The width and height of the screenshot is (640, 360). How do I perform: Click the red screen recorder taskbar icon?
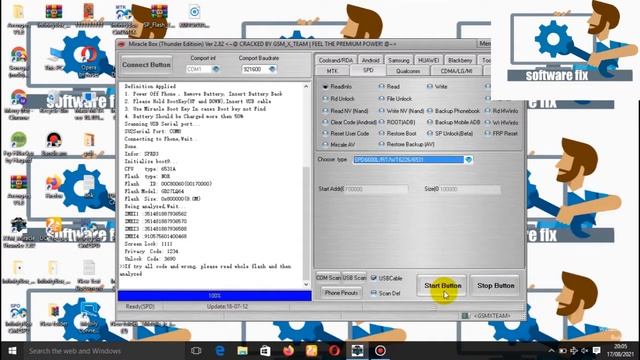(380, 351)
